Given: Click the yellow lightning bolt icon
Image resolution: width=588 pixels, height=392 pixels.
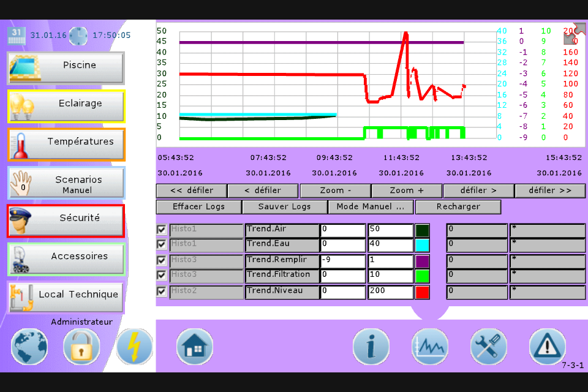Looking at the screenshot, I should (135, 347).
